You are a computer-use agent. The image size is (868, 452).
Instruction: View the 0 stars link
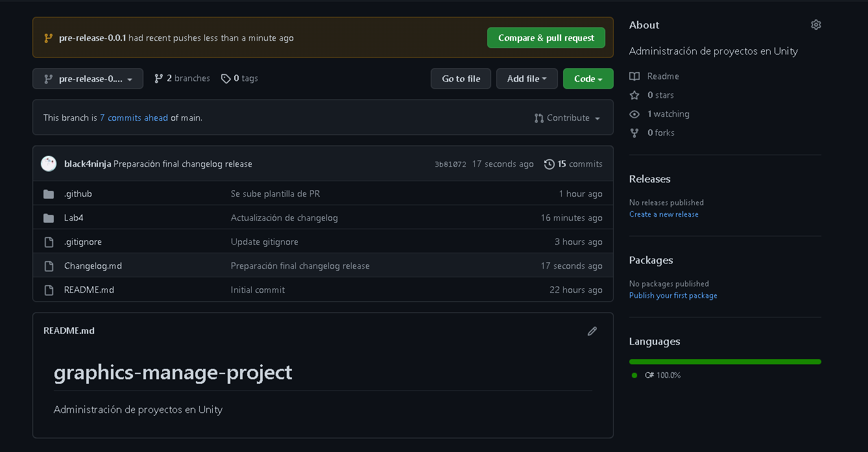point(660,95)
